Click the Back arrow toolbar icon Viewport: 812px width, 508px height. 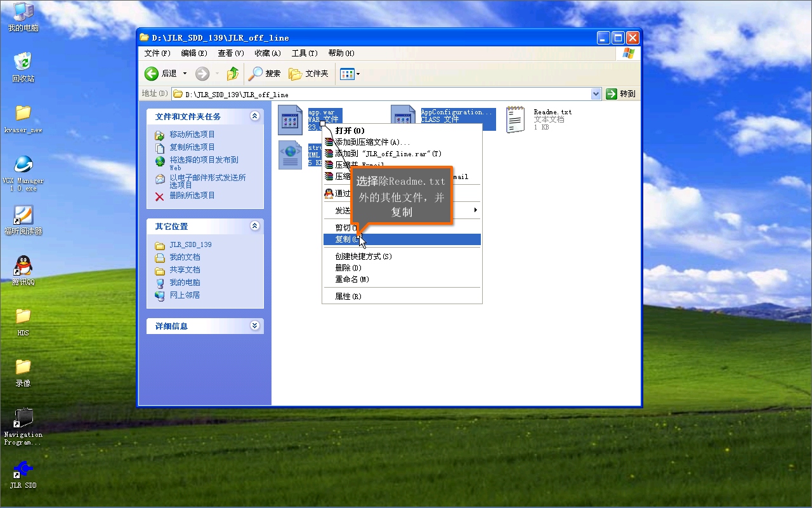(152, 74)
